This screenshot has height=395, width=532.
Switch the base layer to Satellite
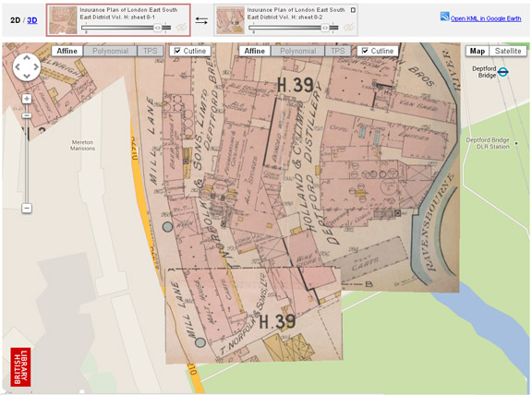point(508,51)
